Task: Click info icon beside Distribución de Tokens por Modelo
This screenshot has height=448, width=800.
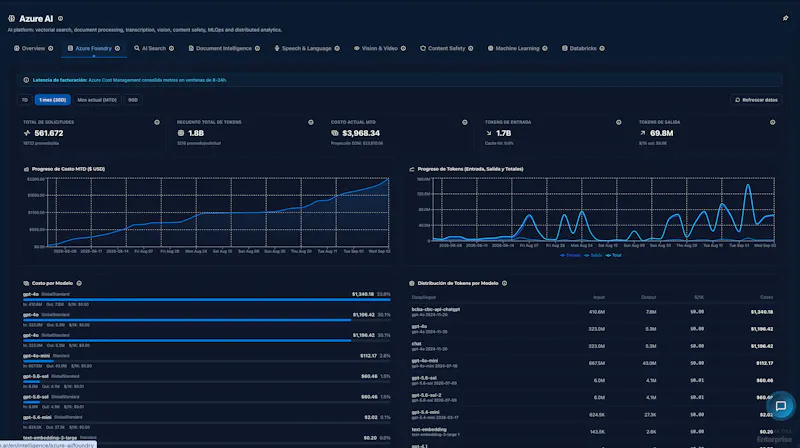Action: pyautogui.click(x=505, y=283)
